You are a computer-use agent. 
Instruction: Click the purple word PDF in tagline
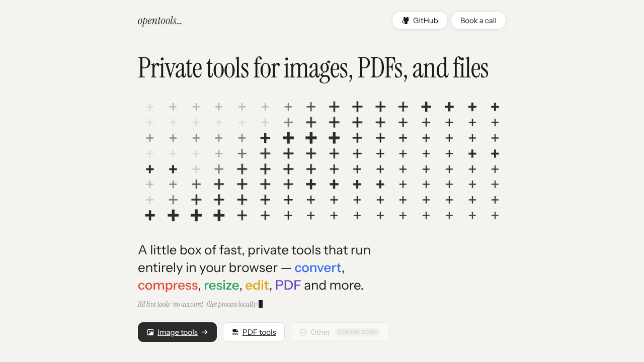click(288, 286)
